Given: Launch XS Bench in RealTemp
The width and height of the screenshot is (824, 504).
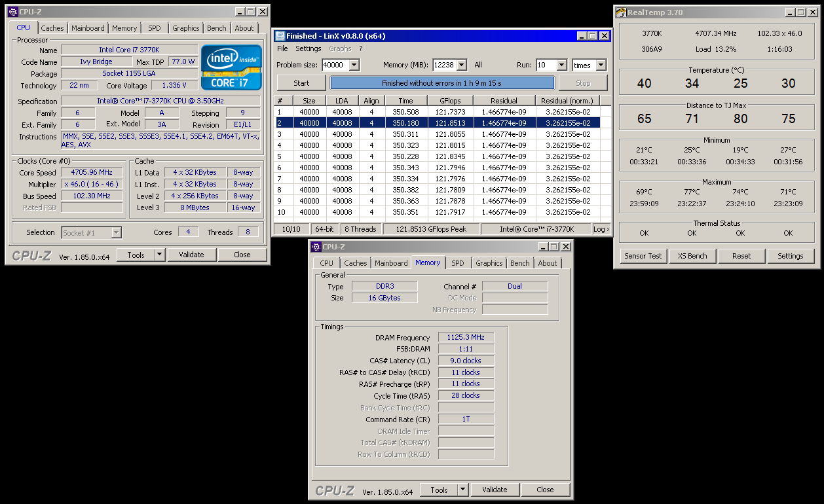Looking at the screenshot, I should point(692,256).
